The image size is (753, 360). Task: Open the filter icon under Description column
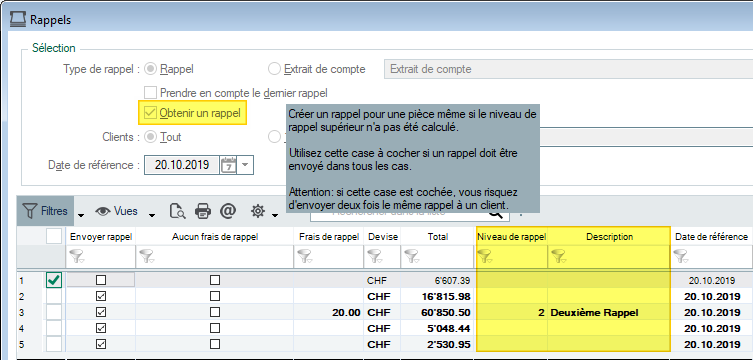pos(558,257)
